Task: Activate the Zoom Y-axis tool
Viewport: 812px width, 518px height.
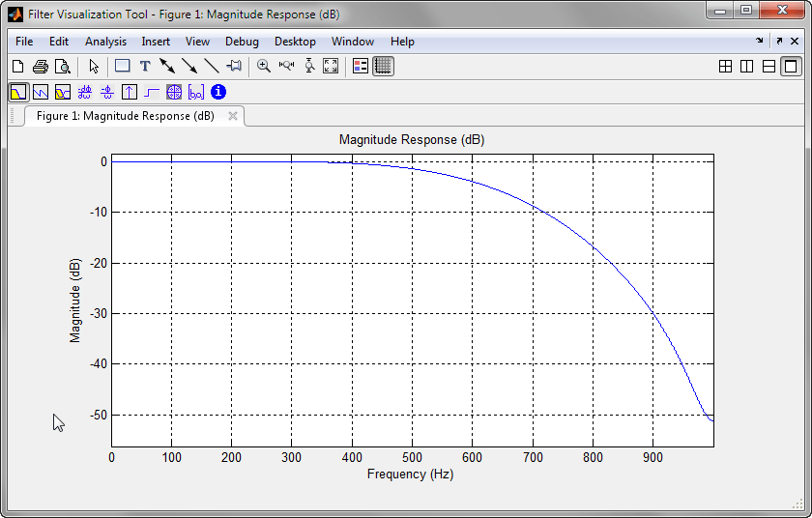Action: (309, 67)
